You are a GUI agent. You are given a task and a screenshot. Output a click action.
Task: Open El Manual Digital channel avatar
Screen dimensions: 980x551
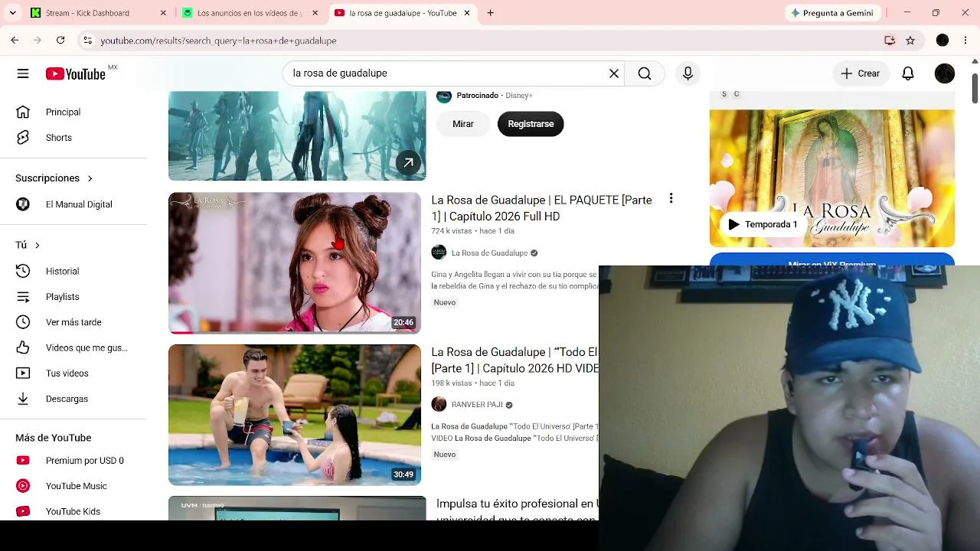point(23,204)
